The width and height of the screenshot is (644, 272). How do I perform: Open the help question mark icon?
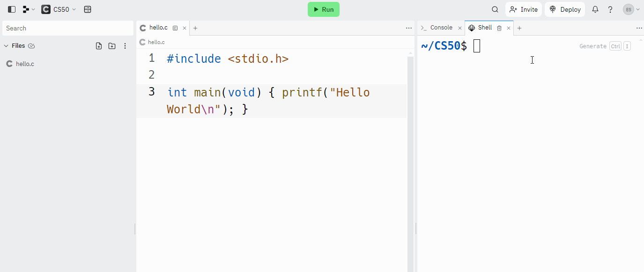click(610, 9)
